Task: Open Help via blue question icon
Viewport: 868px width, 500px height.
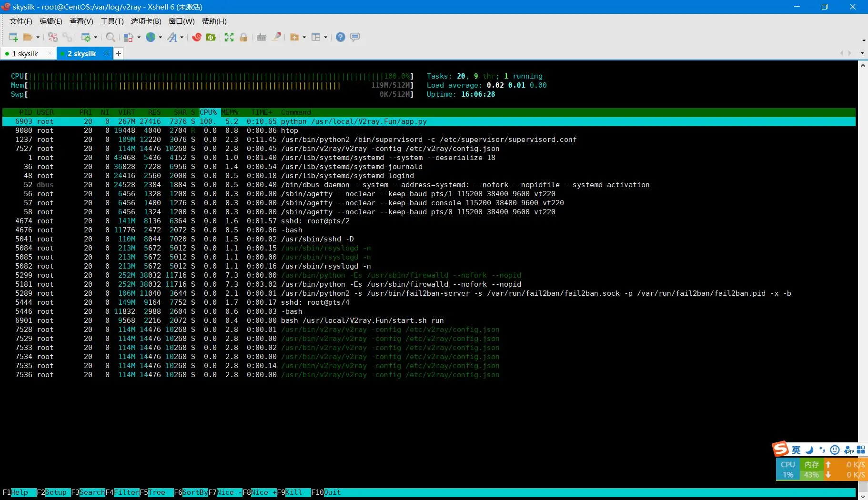Action: click(340, 37)
